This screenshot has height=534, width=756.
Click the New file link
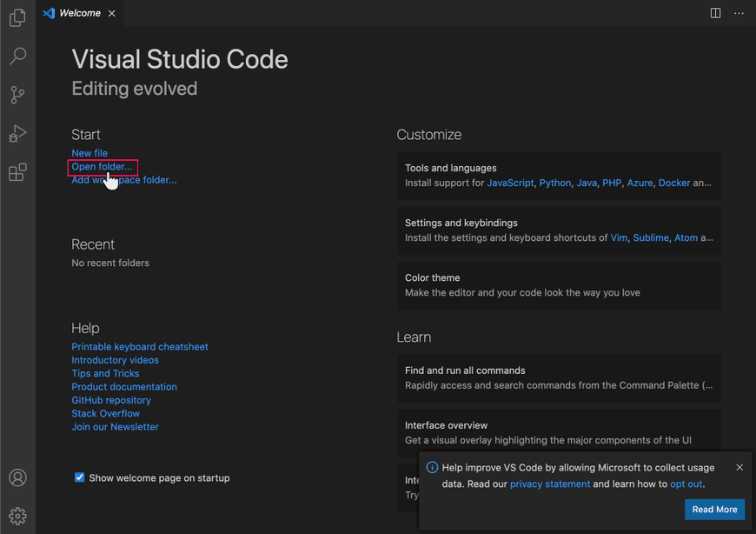pos(90,153)
